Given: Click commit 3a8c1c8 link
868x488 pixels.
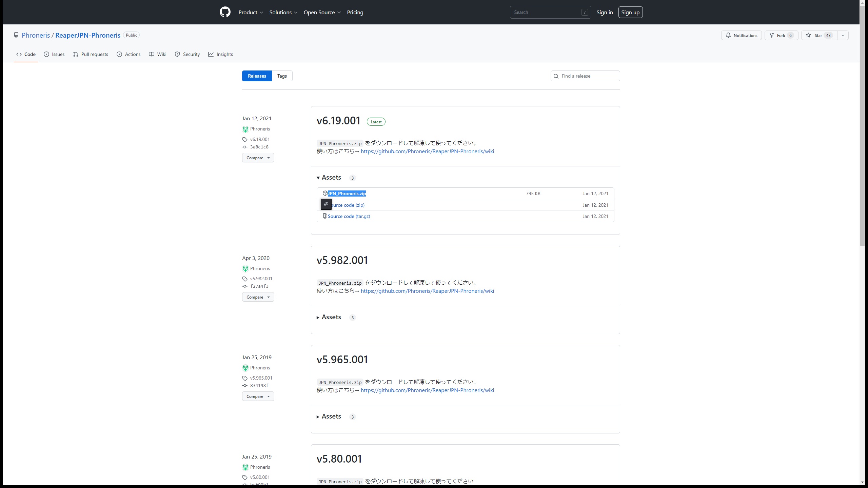Looking at the screenshot, I should 259,147.
